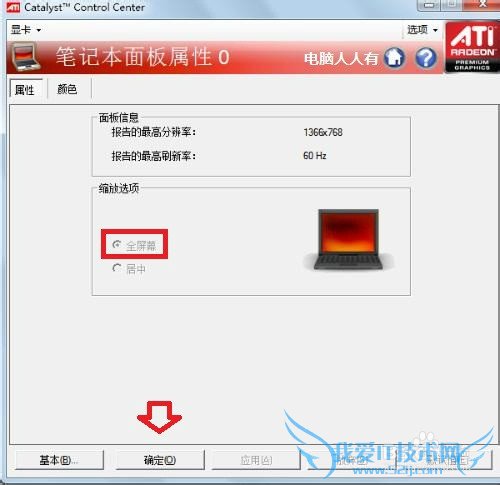Image resolution: width=500 pixels, height=485 pixels.
Task: Click the 报告的最高刷新率 label
Action: coord(154,156)
